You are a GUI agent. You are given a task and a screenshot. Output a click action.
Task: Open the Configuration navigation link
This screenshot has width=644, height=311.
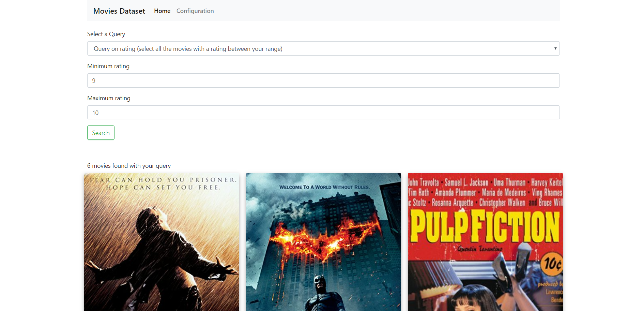pyautogui.click(x=195, y=11)
